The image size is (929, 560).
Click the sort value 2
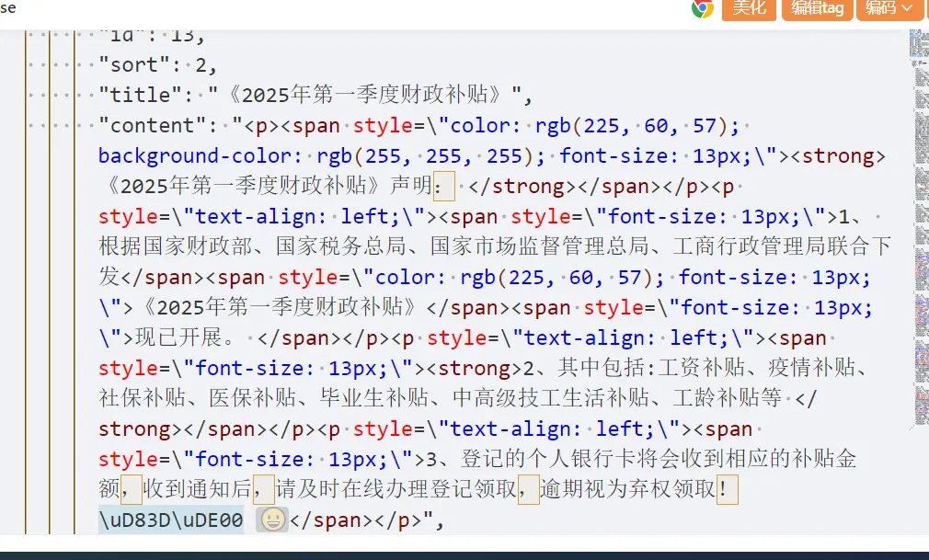click(201, 64)
